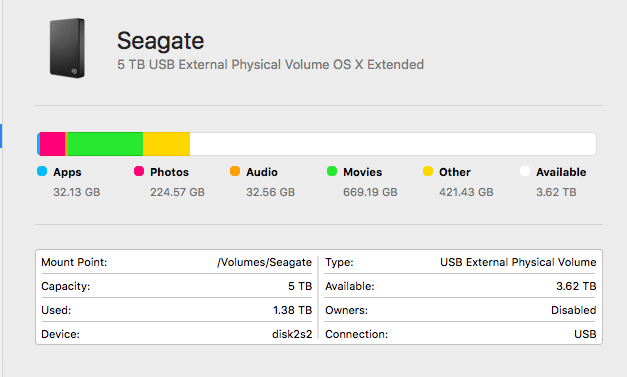Click the yellow Other segment in storage bar
This screenshot has width=627, height=377.
[166, 144]
